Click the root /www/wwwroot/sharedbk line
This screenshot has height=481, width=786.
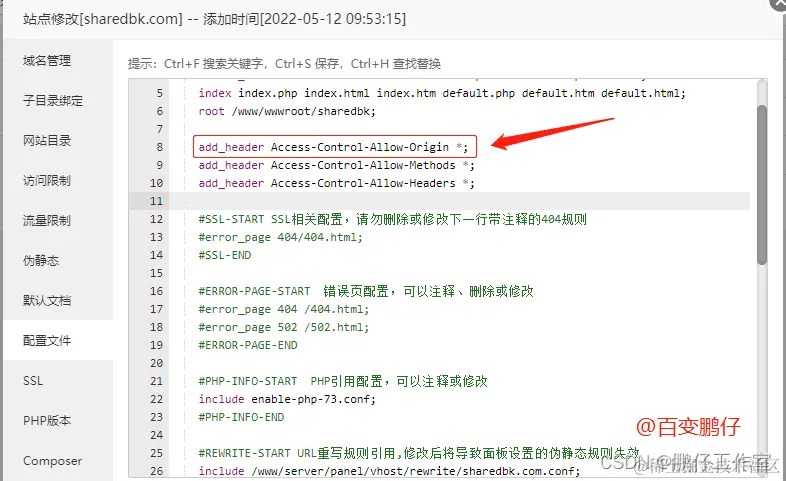pyautogui.click(x=287, y=111)
